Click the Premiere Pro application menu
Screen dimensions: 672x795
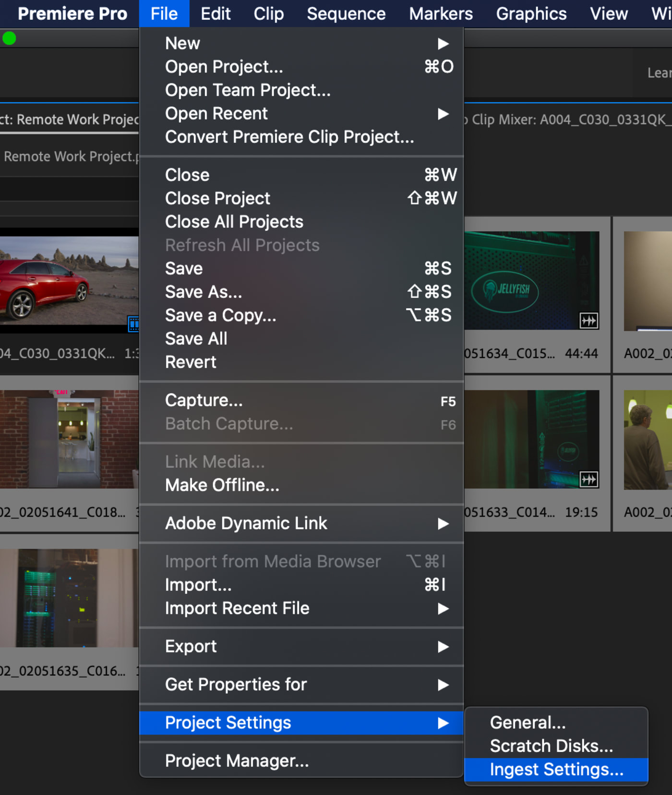click(x=72, y=13)
